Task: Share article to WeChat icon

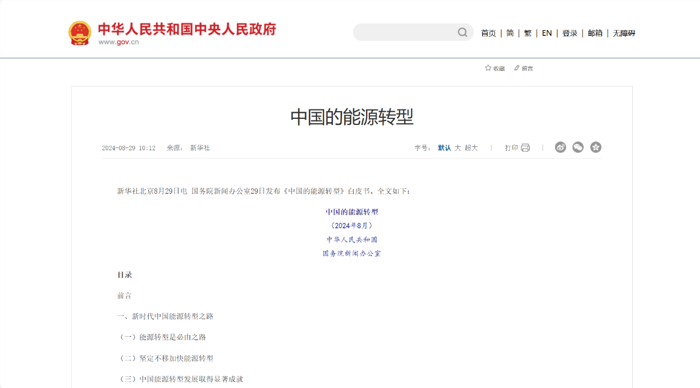Action: 578,147
